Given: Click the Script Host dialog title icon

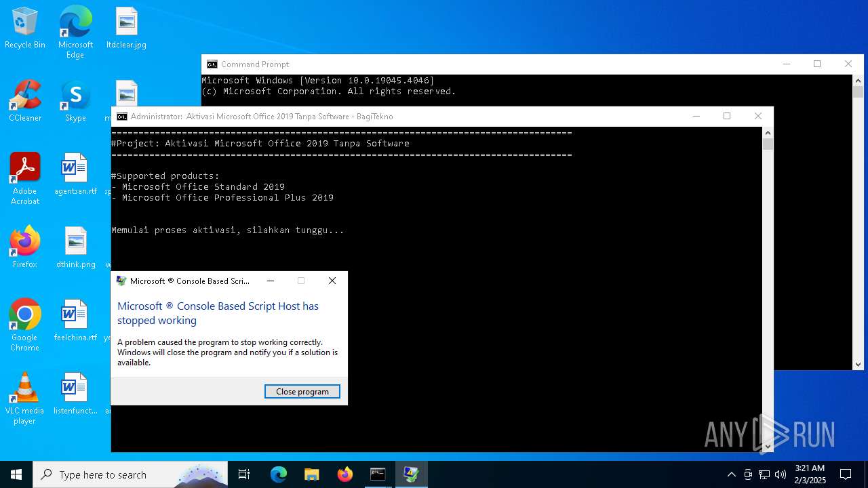Looking at the screenshot, I should (x=121, y=281).
